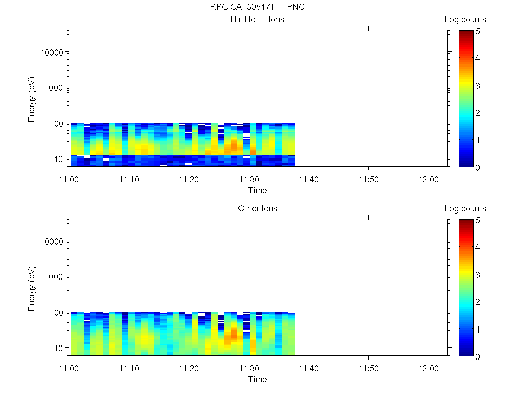Image resolution: width=532 pixels, height=399 pixels.
Task: Click 'Log counts' label above the Other Ions colorbar
Action: coord(465,209)
